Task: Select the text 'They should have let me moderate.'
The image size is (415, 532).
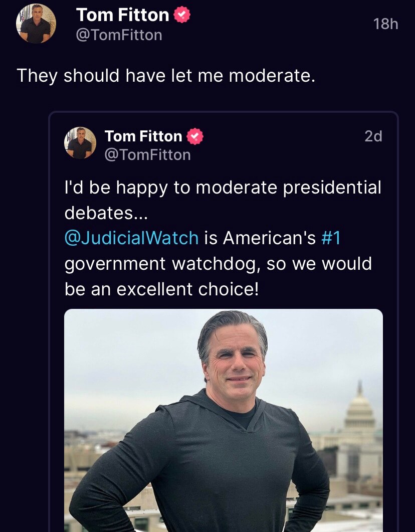Action: pos(166,76)
